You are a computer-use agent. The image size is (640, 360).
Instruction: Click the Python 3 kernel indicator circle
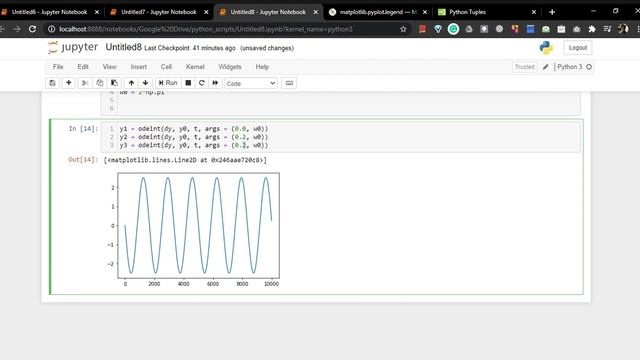pos(589,67)
